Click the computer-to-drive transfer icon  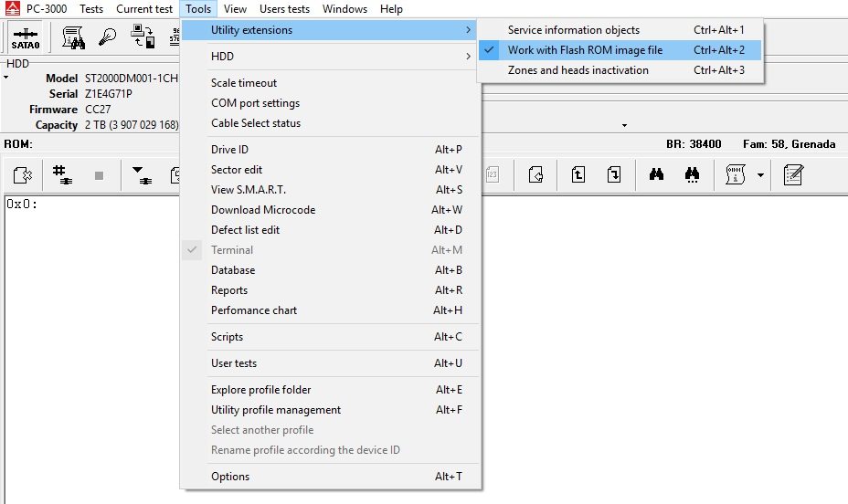pyautogui.click(x=143, y=37)
